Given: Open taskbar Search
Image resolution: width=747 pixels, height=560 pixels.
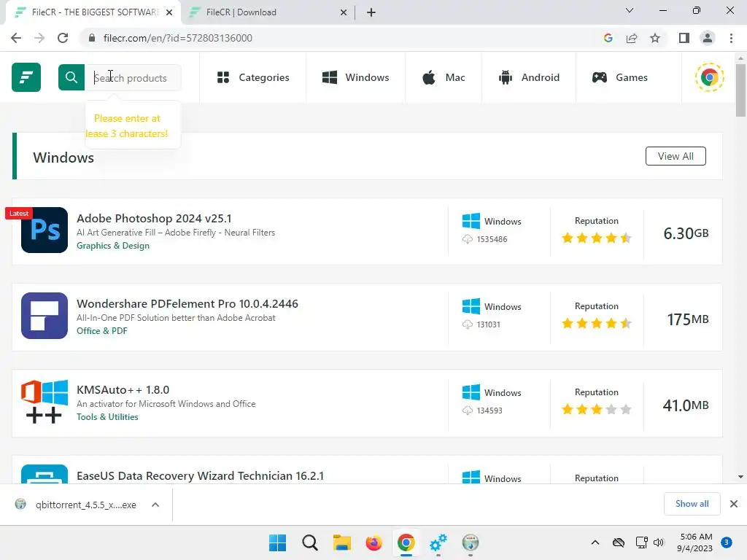Looking at the screenshot, I should (309, 542).
